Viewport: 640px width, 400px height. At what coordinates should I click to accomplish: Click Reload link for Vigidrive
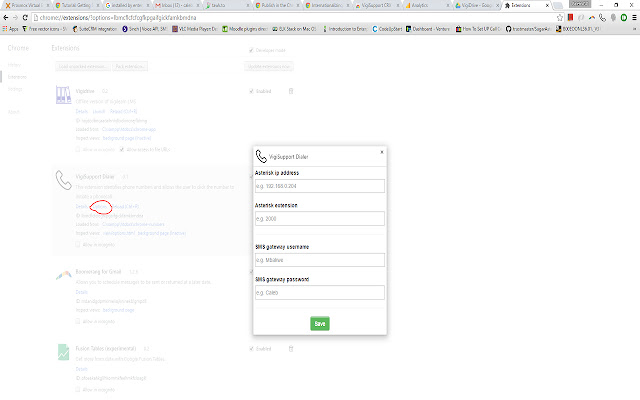pos(124,111)
